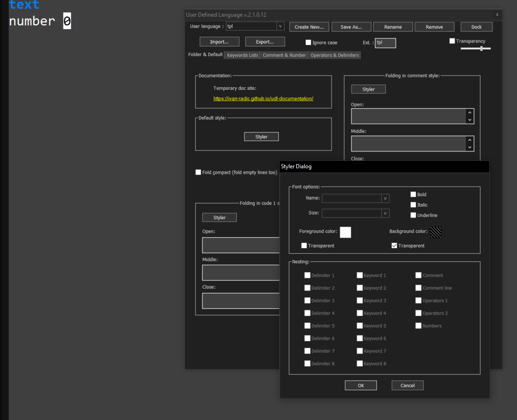Viewport: 517px width, 420px height.
Task: Toggle Fold compact checkbox
Action: (x=198, y=172)
